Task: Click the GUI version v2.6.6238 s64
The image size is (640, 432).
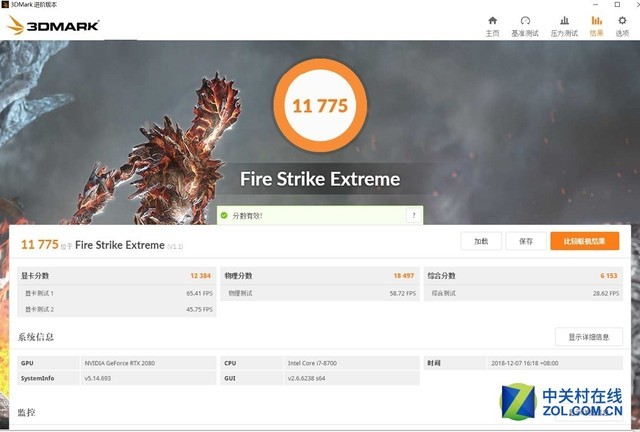Action: click(306, 379)
